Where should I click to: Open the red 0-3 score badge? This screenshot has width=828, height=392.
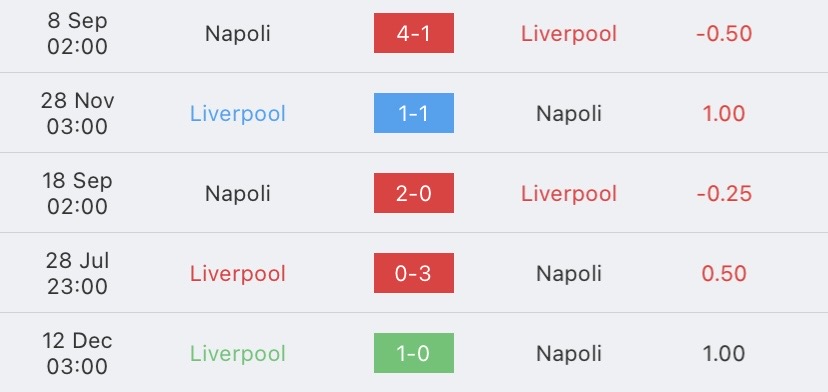coord(413,273)
